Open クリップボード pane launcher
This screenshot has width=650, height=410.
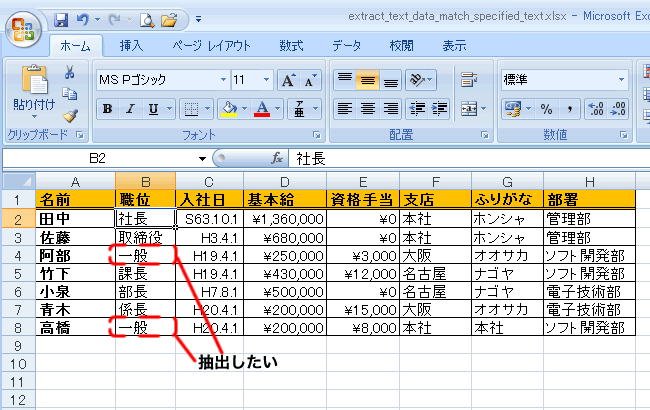80,135
